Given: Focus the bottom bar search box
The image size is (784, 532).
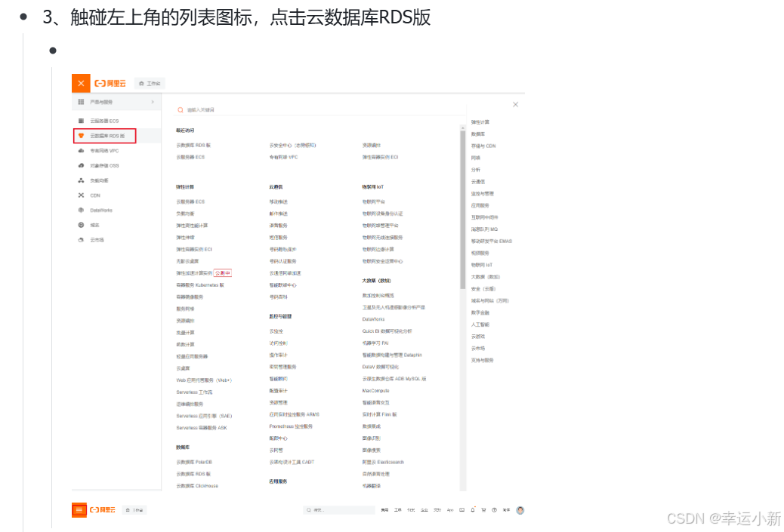Looking at the screenshot, I should click(x=338, y=510).
